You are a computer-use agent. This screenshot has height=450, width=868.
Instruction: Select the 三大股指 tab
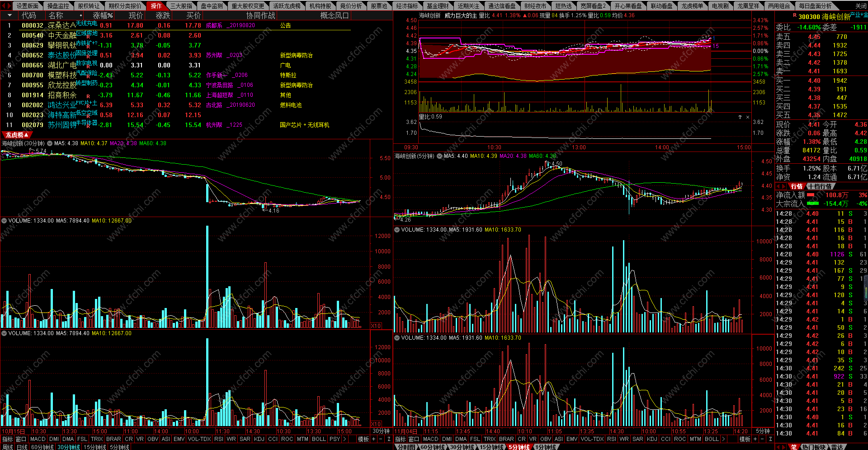pyautogui.click(x=181, y=6)
